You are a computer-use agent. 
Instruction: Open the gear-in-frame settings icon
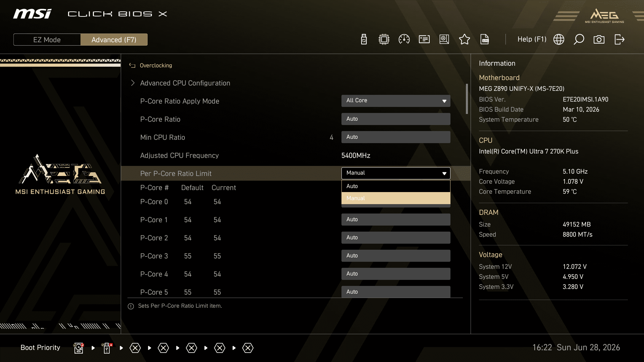point(444,40)
